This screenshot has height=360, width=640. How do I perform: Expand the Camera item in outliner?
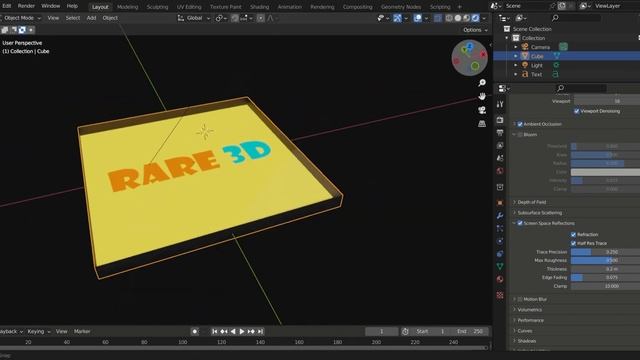coord(516,47)
